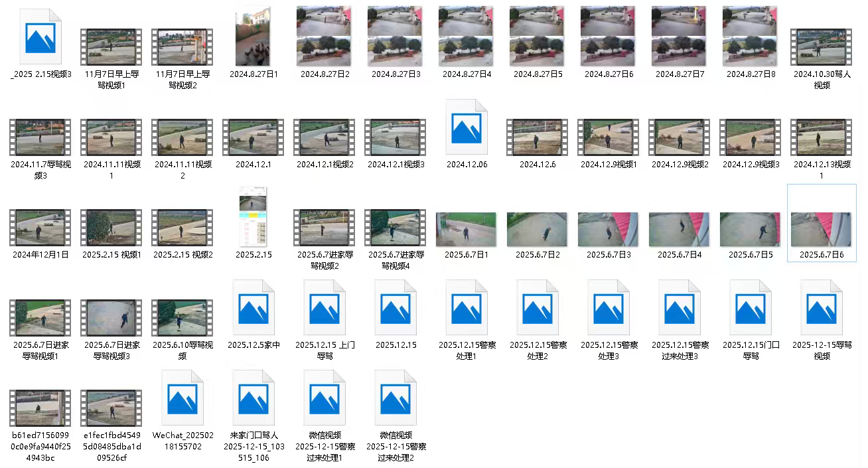Screen dimensions: 868x468
Task: Click the 2024.12.13视频1 video thumbnail
Action: 822,137
